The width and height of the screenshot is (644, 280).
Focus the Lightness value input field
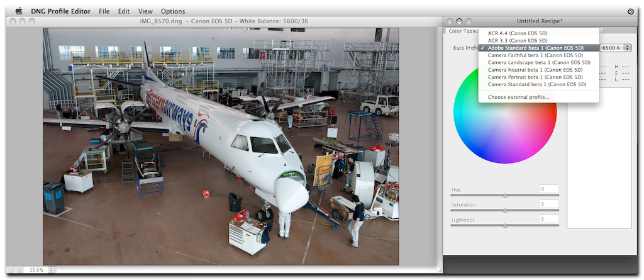pyautogui.click(x=549, y=219)
